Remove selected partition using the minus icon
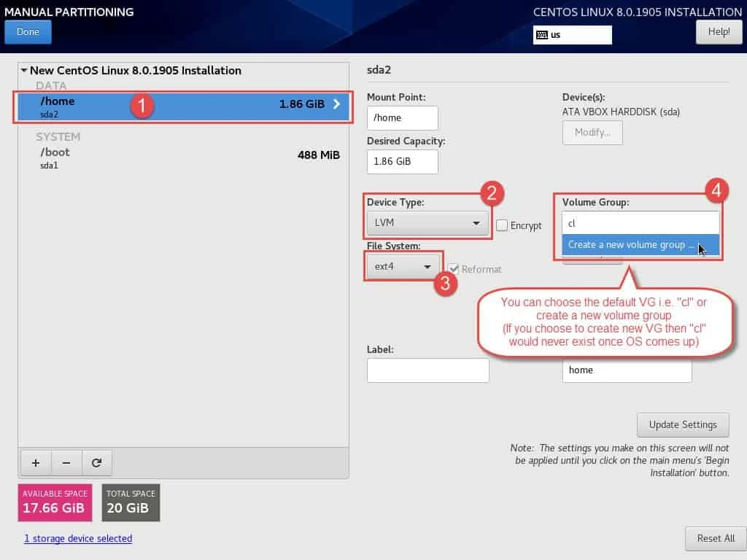Image resolution: width=747 pixels, height=560 pixels. (66, 462)
